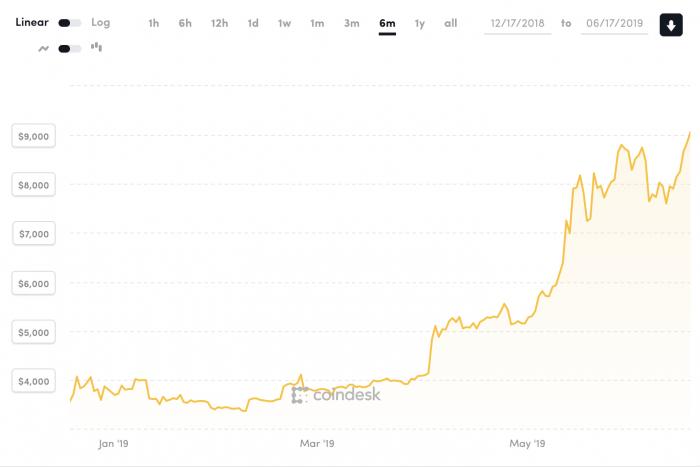The height and width of the screenshot is (467, 700).
Task: Click the start date field 12/17/2018
Action: [518, 23]
